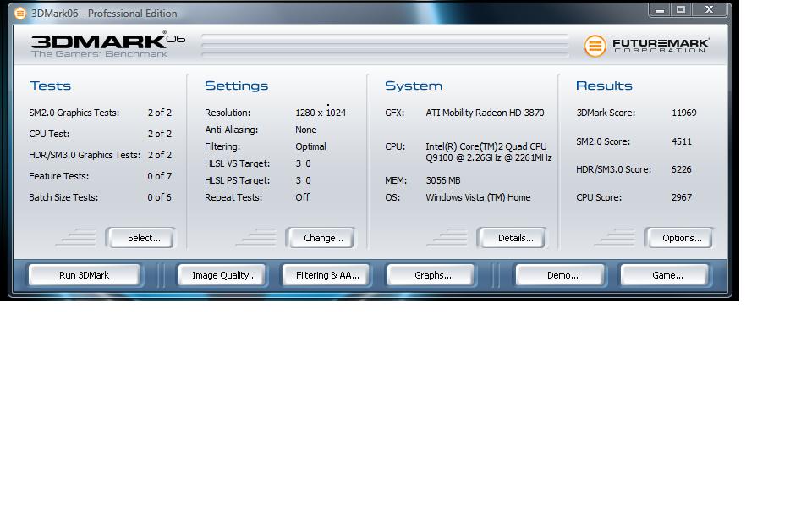Click the HLSL PS Target label
The image size is (812, 508).
pos(237,180)
